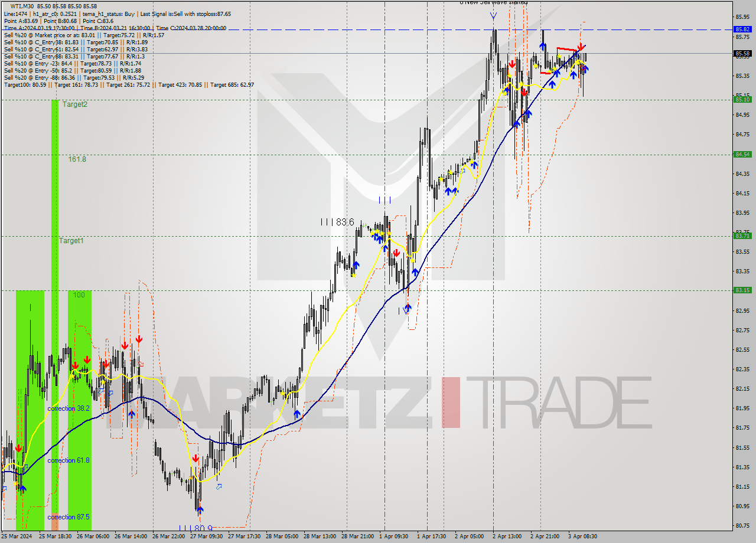Screen dimensions: 756x543
Task: Click the 81.35 price scale value
Action: click(x=742, y=467)
